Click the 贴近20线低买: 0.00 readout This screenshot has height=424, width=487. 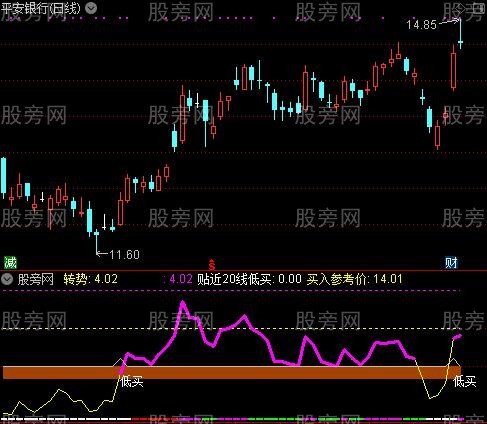click(249, 279)
